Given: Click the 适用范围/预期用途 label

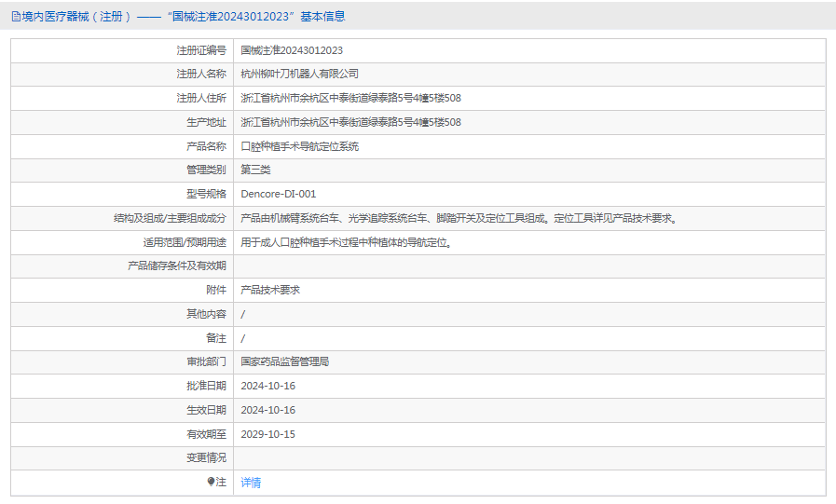Looking at the screenshot, I should click(x=185, y=243).
